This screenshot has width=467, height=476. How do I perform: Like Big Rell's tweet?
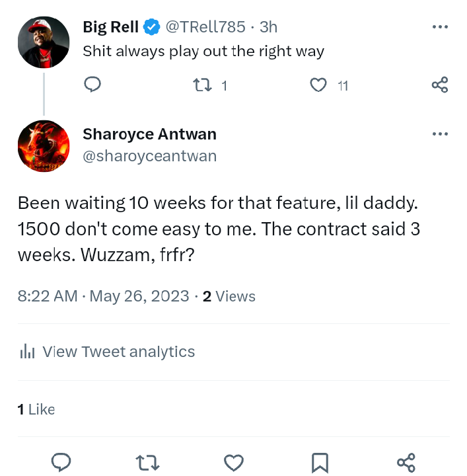(x=318, y=85)
